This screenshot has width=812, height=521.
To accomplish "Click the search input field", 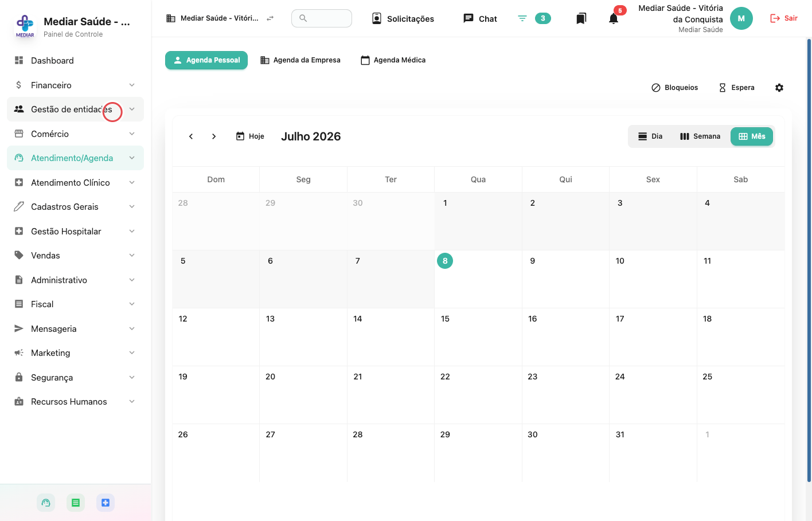I will pyautogui.click(x=322, y=18).
